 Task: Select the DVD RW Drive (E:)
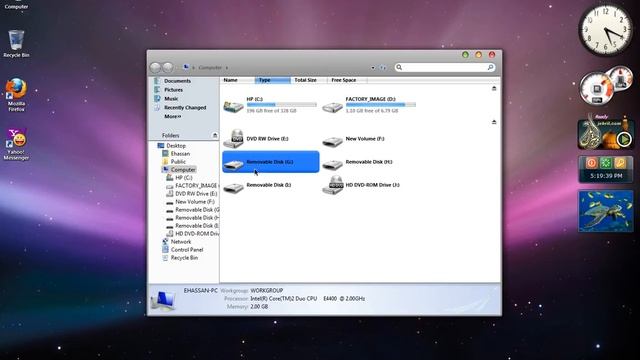click(256, 139)
